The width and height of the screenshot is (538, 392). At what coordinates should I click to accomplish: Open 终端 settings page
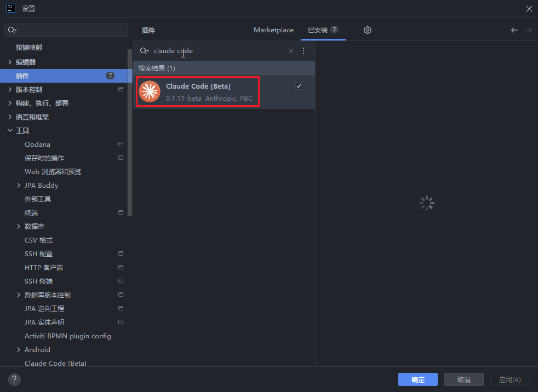pyautogui.click(x=31, y=212)
